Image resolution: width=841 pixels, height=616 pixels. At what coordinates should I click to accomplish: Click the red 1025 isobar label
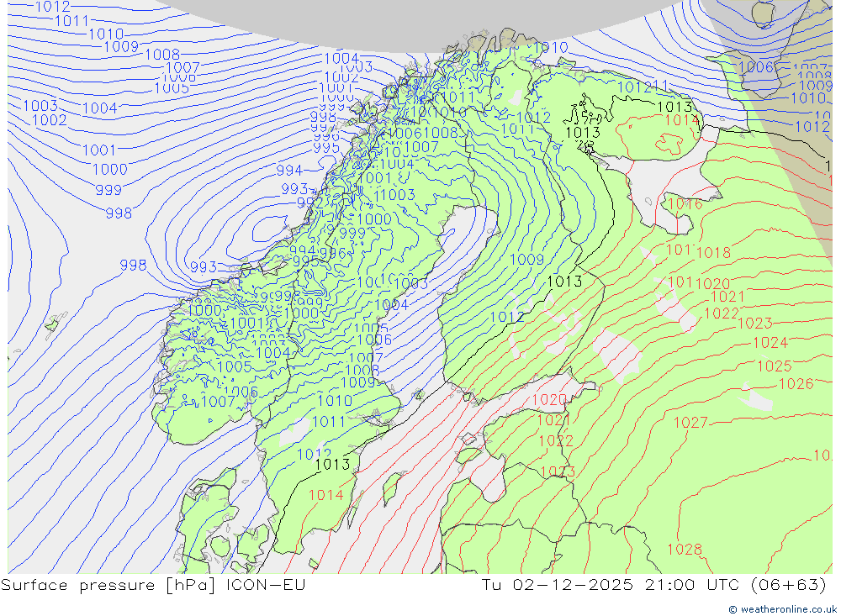[775, 366]
